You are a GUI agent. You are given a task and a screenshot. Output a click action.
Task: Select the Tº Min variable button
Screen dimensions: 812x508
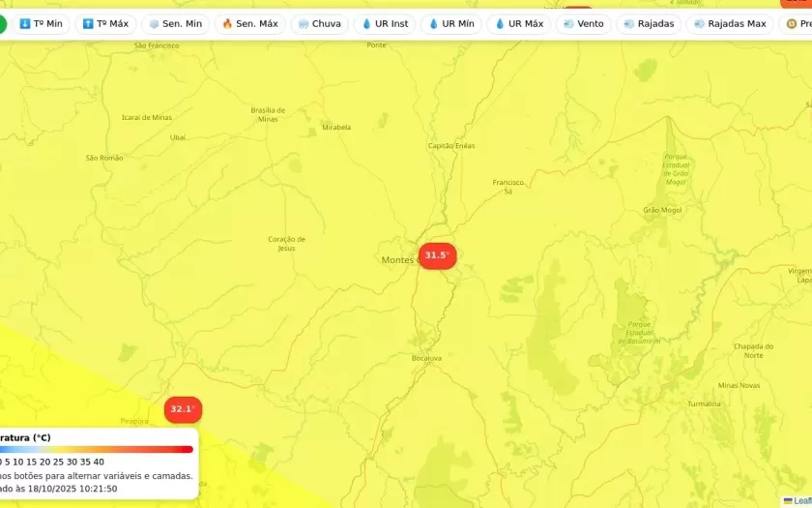pyautogui.click(x=41, y=24)
